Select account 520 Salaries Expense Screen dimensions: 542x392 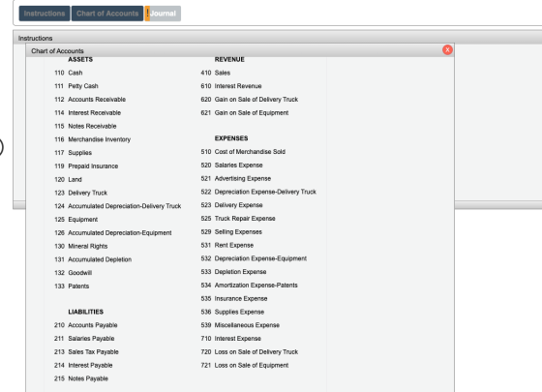231,166
